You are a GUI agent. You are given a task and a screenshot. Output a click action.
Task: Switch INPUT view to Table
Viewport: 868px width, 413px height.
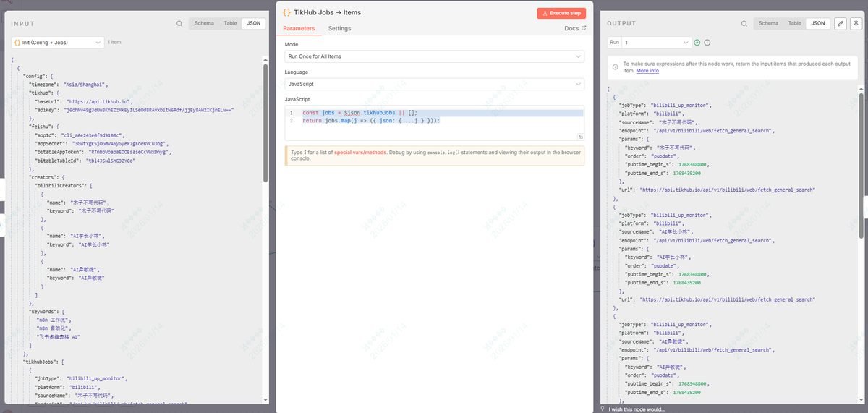230,23
